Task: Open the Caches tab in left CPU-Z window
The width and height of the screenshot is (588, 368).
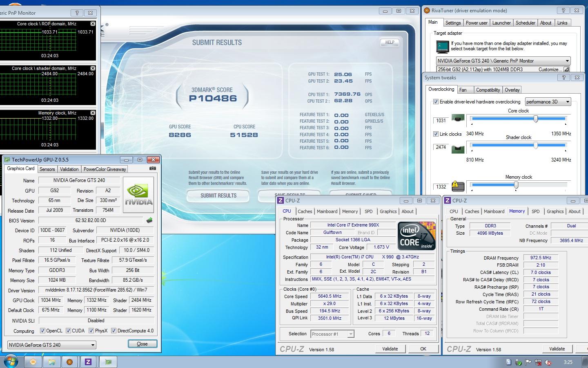Action: click(x=305, y=211)
